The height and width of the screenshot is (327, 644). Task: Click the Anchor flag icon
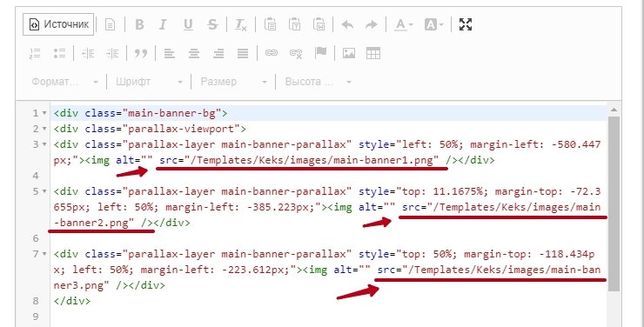coord(321,53)
